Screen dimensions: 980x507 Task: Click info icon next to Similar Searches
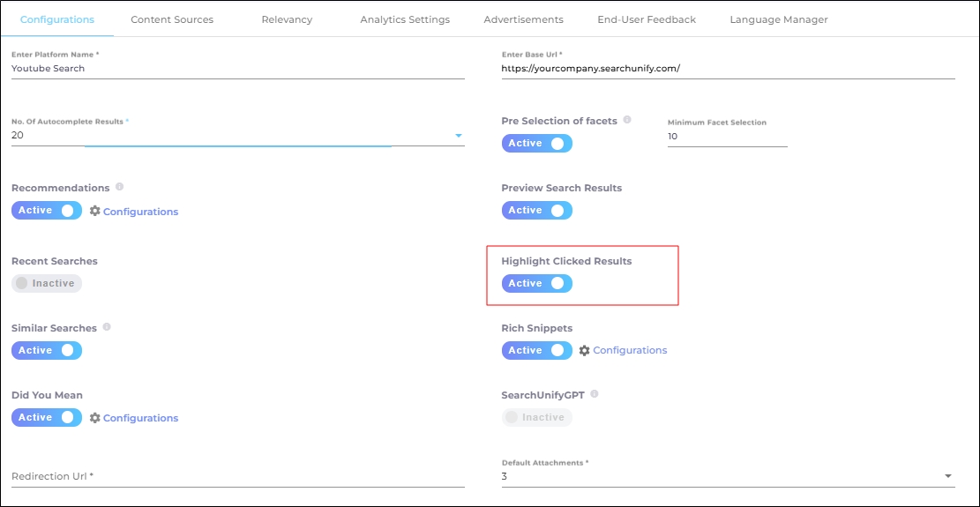click(x=107, y=327)
